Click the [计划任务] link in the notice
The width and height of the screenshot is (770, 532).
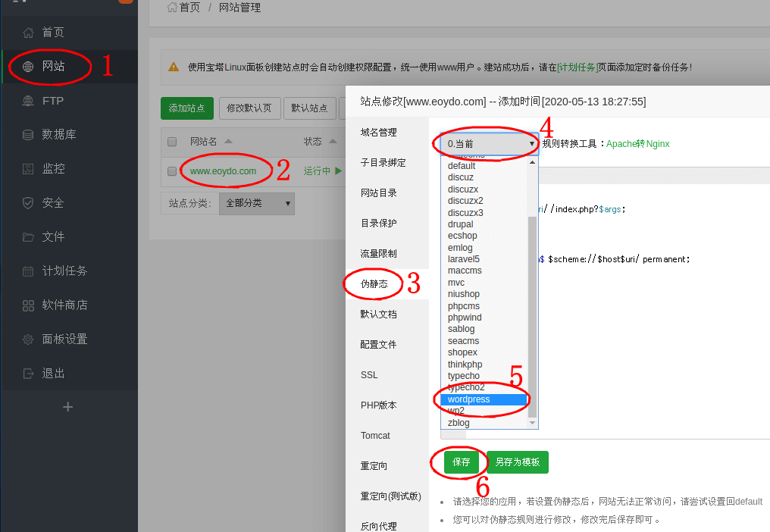click(577, 67)
